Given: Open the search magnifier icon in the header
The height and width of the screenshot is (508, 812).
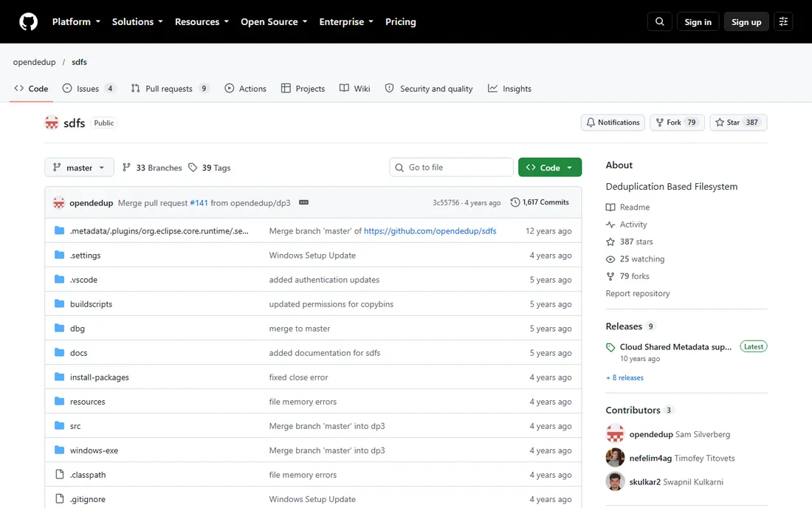Looking at the screenshot, I should 660,21.
